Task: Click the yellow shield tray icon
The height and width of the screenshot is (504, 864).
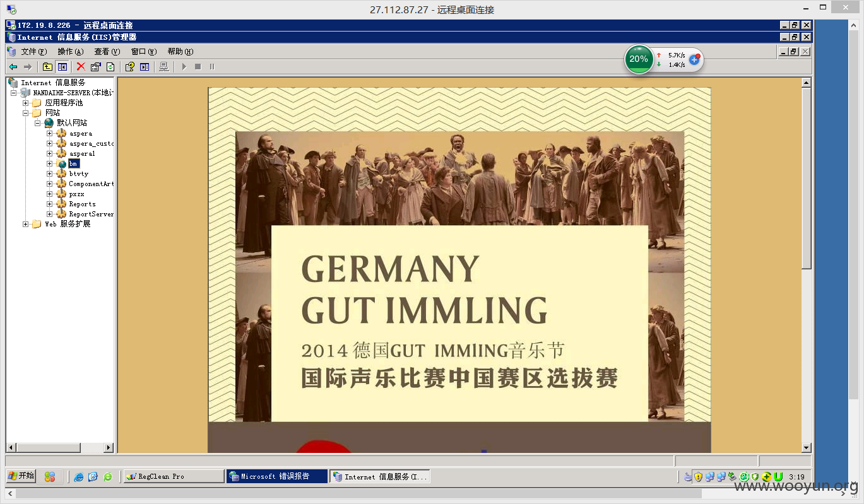Action: point(698,477)
